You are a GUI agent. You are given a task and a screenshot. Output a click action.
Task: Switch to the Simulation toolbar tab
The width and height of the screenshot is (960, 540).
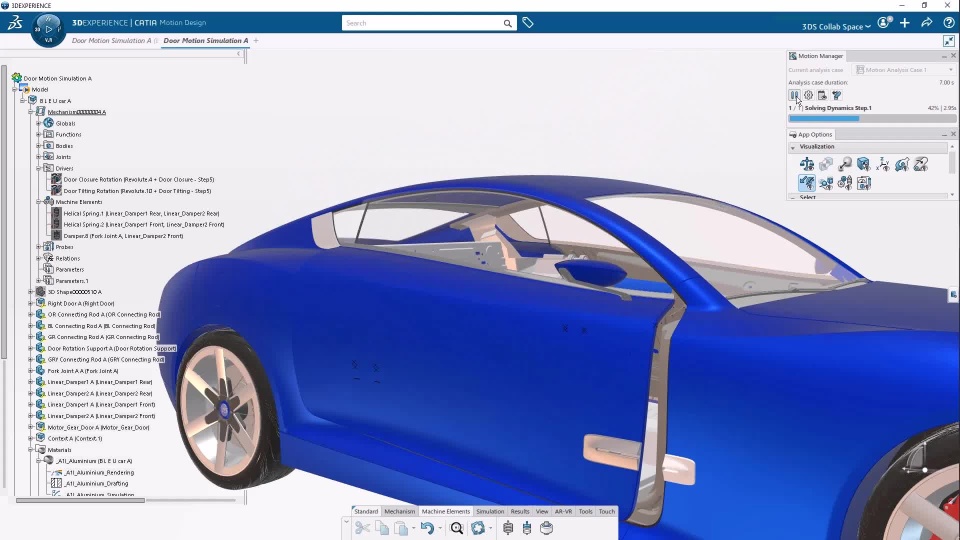490,511
